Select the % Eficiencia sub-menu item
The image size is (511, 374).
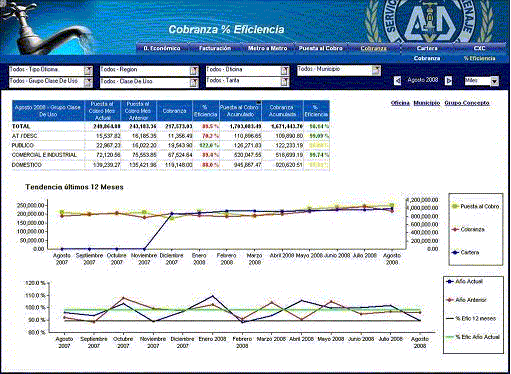click(x=479, y=58)
